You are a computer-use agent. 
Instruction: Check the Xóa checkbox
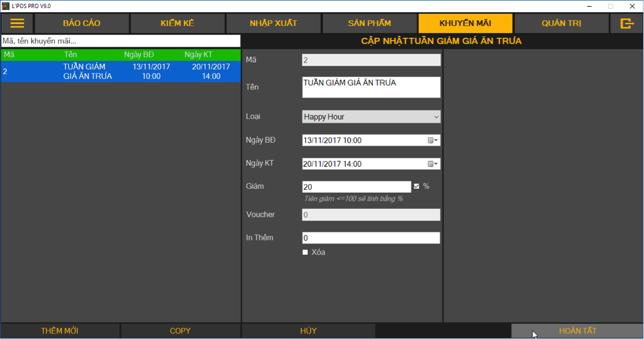(305, 252)
